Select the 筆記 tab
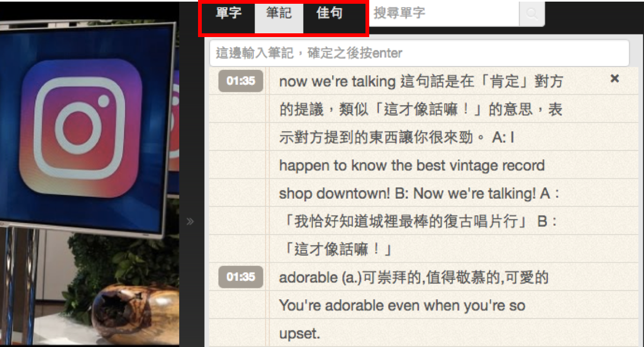Viewport: 644px width, 347px height. (279, 13)
